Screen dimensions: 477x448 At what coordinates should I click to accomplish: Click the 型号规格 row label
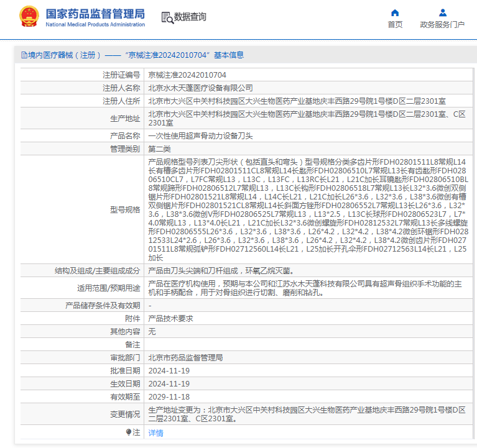pyautogui.click(x=125, y=210)
